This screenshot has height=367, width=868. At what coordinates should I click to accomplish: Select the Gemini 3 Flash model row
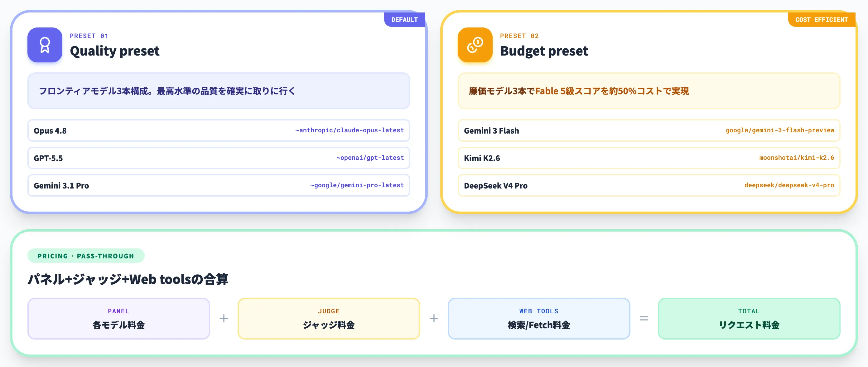pyautogui.click(x=649, y=130)
